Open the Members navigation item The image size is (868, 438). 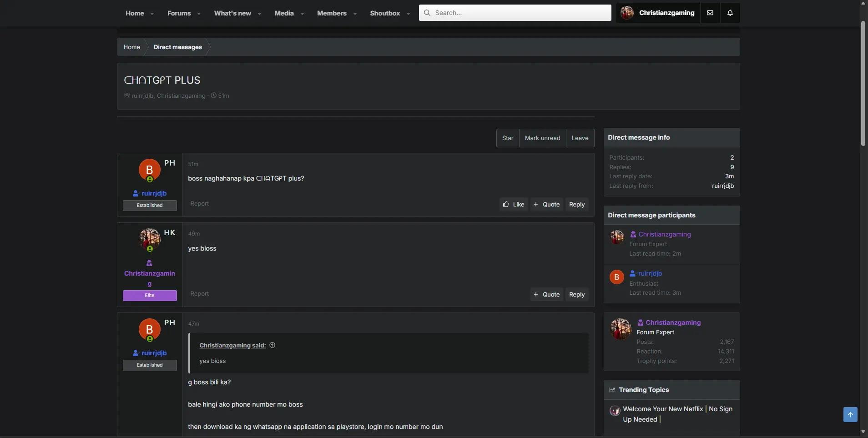332,13
